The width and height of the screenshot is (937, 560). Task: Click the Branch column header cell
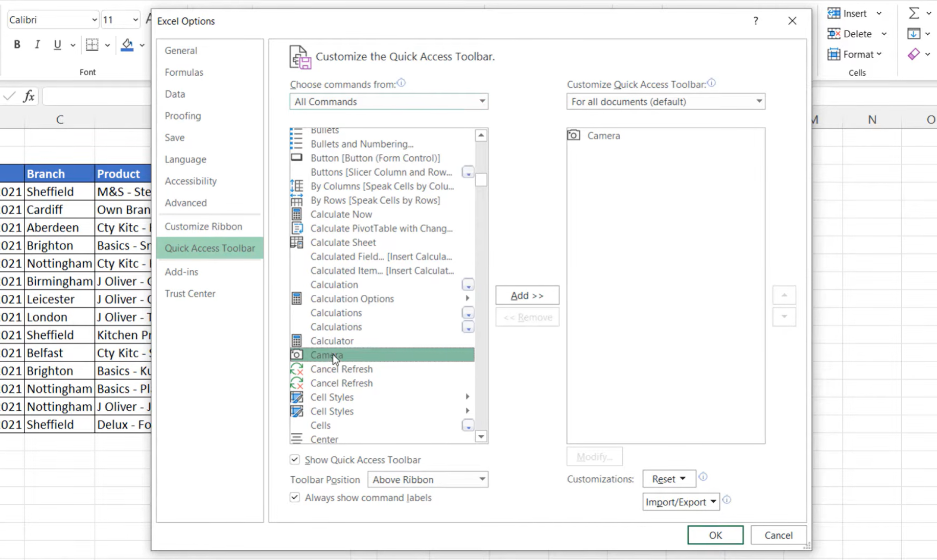click(59, 174)
